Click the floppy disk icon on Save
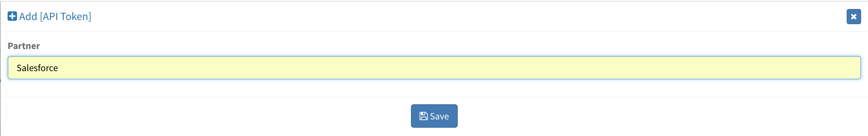 click(424, 116)
